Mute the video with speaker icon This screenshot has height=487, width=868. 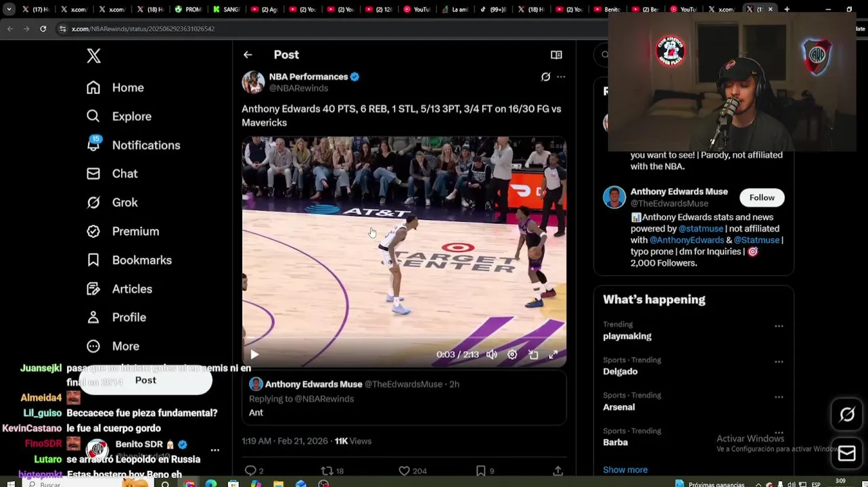[492, 354]
